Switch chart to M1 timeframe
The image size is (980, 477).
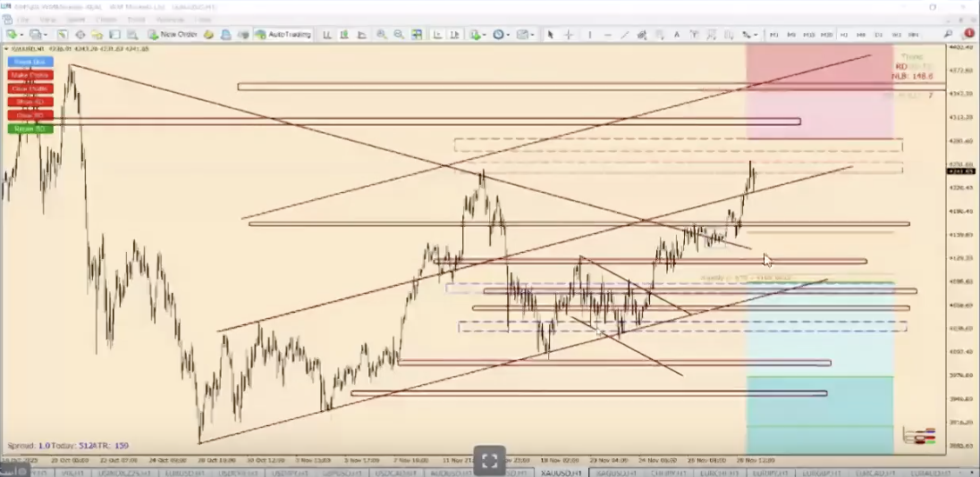click(x=774, y=35)
